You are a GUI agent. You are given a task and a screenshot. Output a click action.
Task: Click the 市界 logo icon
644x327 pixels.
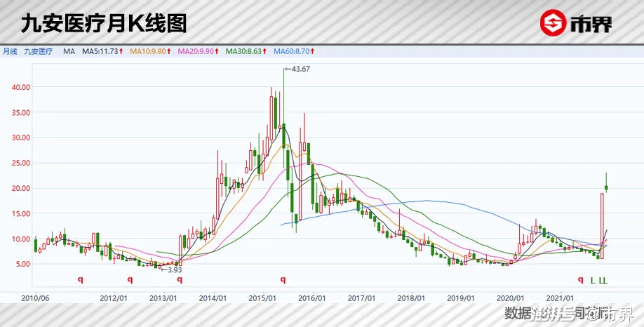[554, 24]
